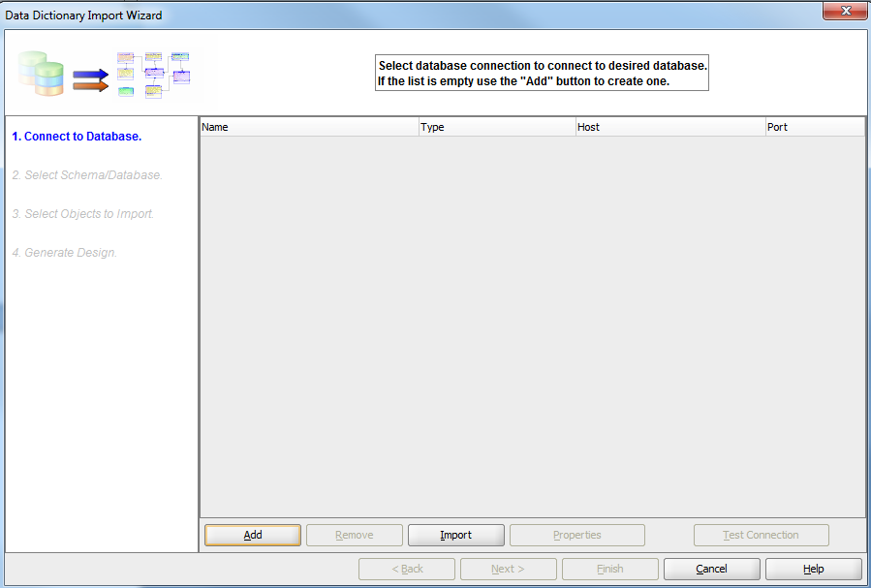Proceed with the Next button
The image size is (871, 588).
(509, 569)
